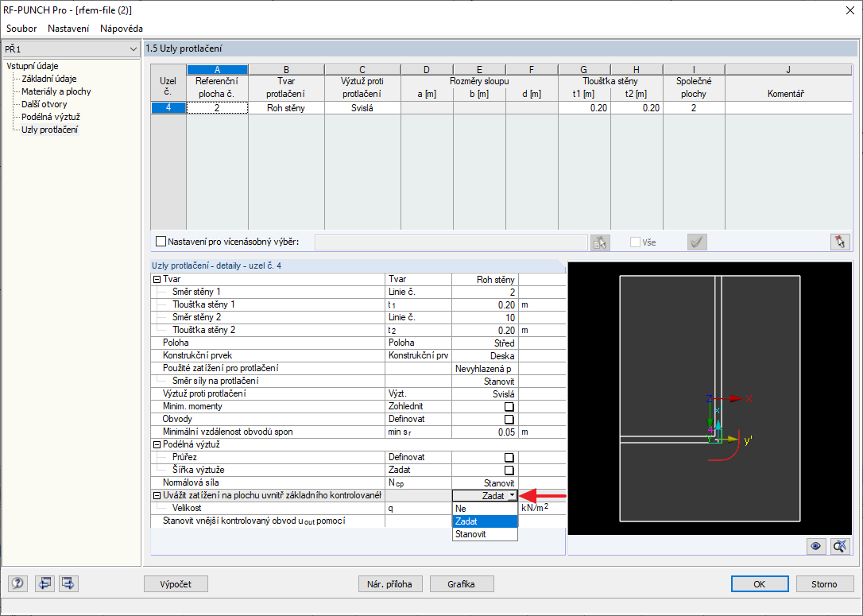Click the Roh stěny table cell
Screen dimensions: 863x616
[x=286, y=108]
